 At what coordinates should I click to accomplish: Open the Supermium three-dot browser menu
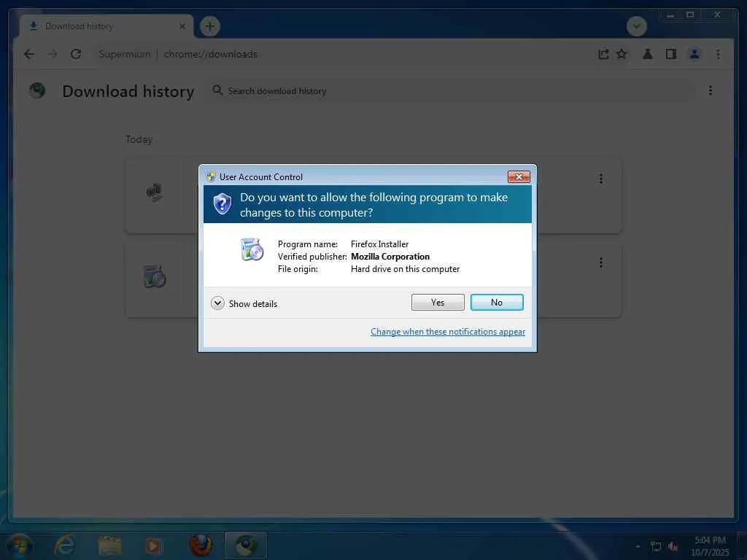tap(718, 54)
